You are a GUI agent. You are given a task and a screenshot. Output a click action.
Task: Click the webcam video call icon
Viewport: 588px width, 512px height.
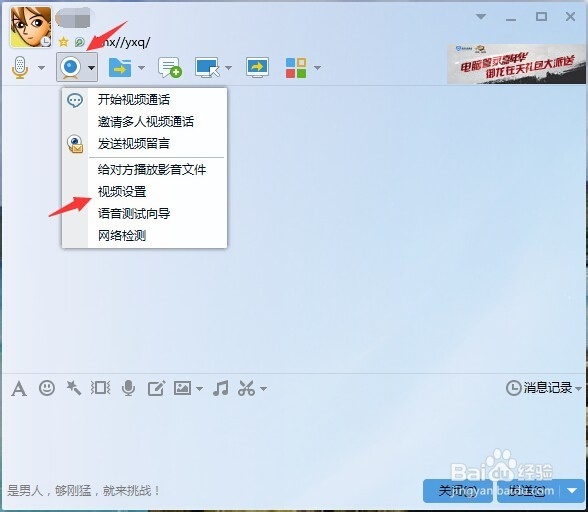(70, 67)
